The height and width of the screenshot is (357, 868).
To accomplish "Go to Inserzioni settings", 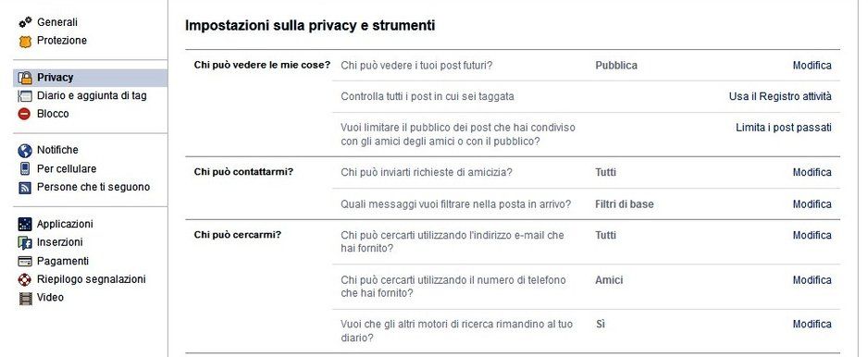I will (x=60, y=242).
